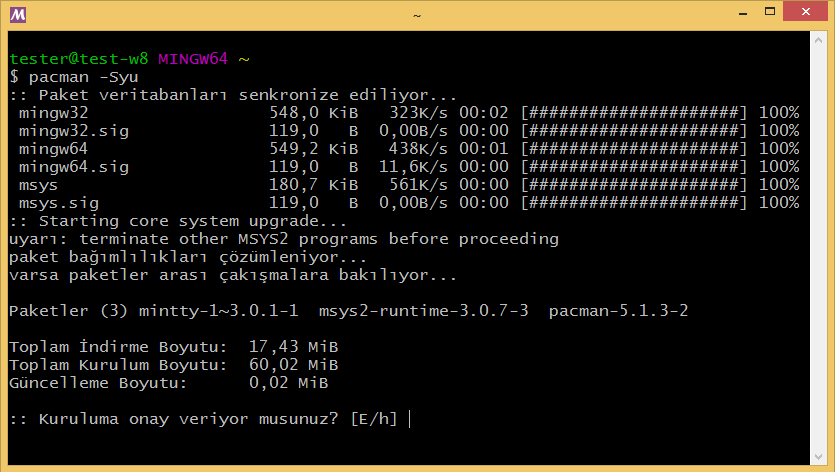Click the scrollbar up arrow
This screenshot has width=835, height=472.
[818, 40]
